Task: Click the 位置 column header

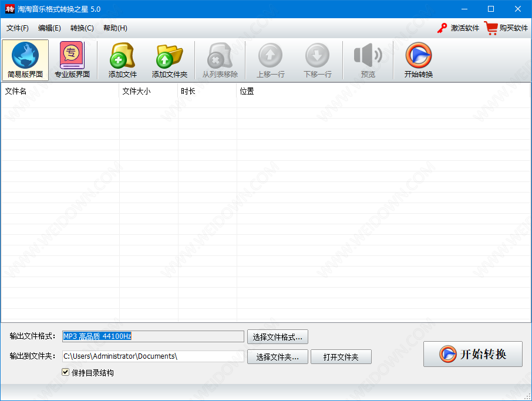Action: [x=383, y=91]
